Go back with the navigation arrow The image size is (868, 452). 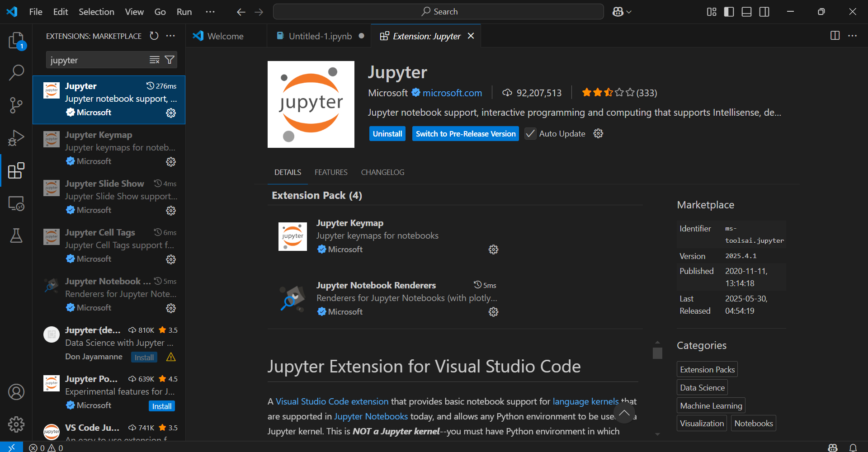(x=241, y=12)
